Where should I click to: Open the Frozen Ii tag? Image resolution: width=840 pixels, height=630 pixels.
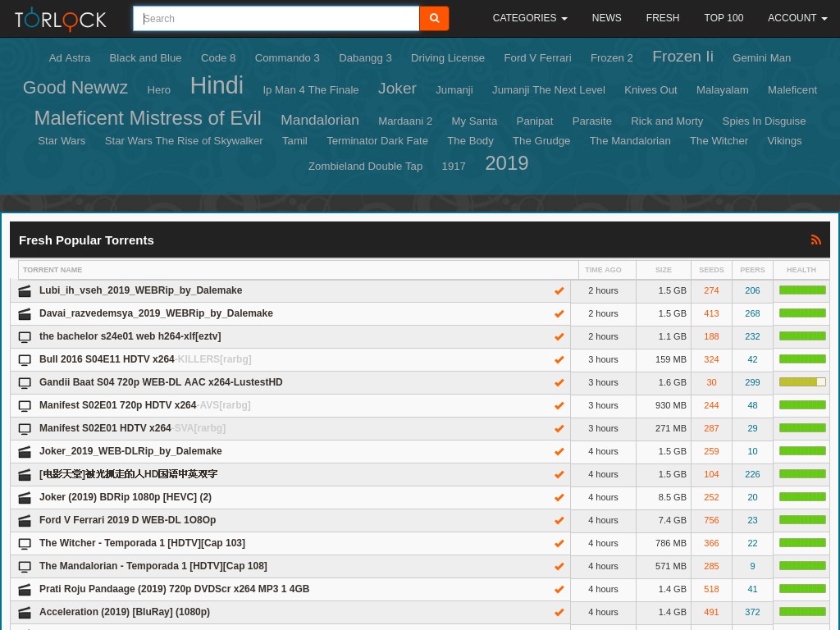click(x=682, y=57)
